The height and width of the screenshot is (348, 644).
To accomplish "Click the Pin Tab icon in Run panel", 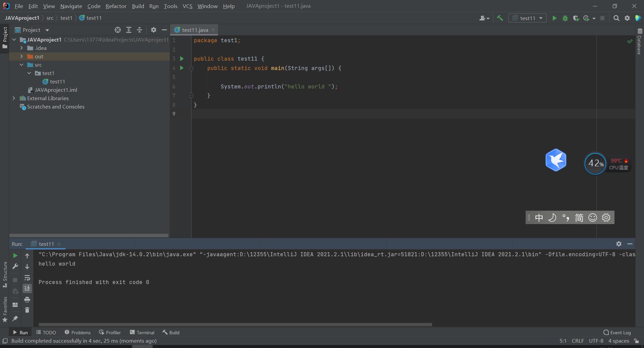I will click(15, 319).
